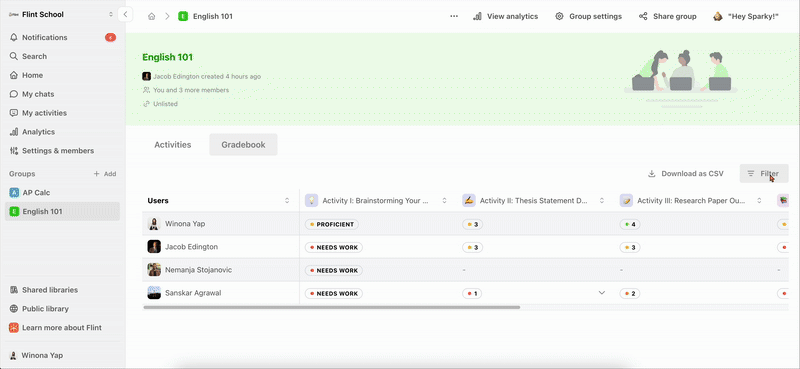800x369 pixels.
Task: Open My chats
Action: [62, 94]
